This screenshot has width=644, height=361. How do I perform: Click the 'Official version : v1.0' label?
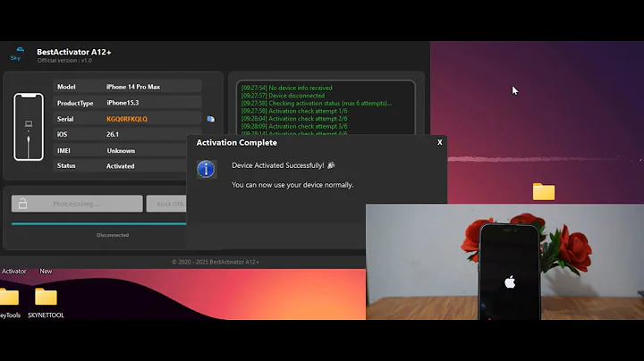pos(64,60)
